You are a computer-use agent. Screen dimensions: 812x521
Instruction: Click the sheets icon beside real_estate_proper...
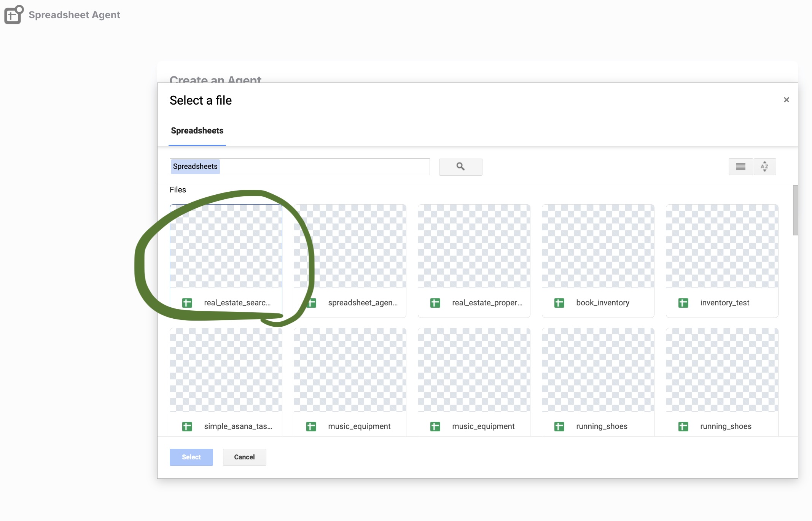coord(435,303)
